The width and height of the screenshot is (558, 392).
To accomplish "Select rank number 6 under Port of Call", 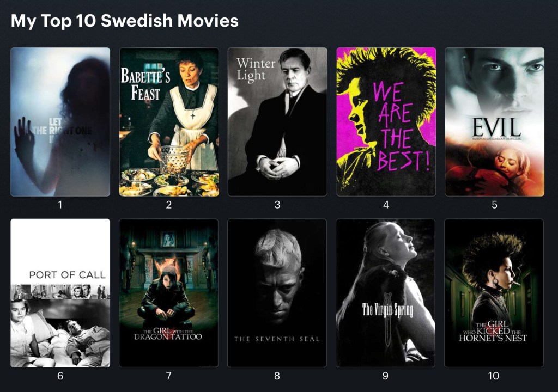I will (x=60, y=376).
